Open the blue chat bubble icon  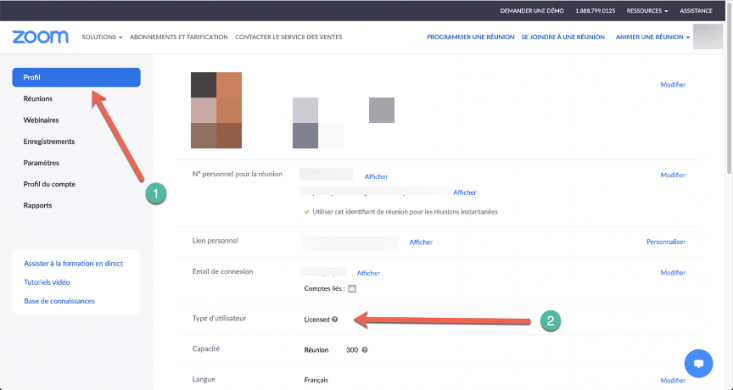pos(698,363)
